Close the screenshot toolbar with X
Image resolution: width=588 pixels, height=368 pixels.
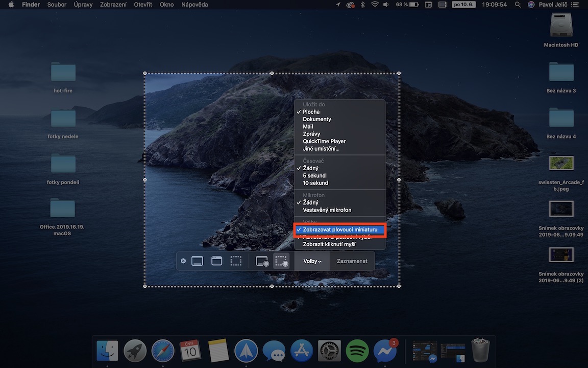pos(183,261)
